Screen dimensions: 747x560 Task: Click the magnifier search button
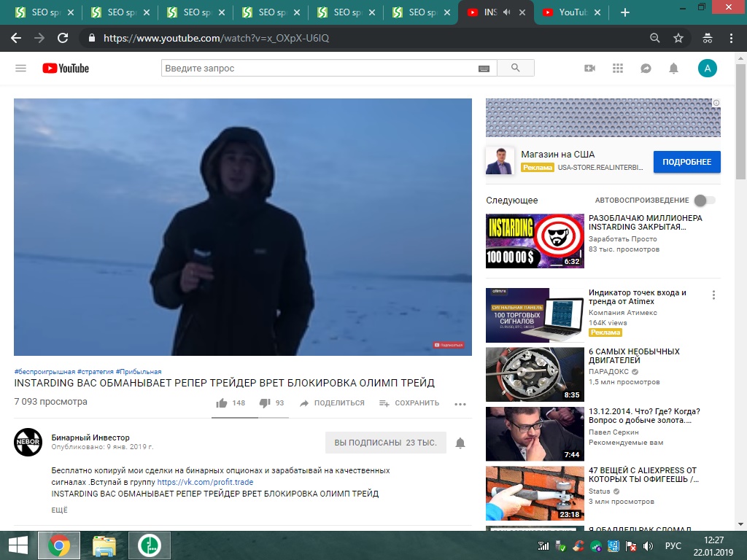click(x=516, y=68)
